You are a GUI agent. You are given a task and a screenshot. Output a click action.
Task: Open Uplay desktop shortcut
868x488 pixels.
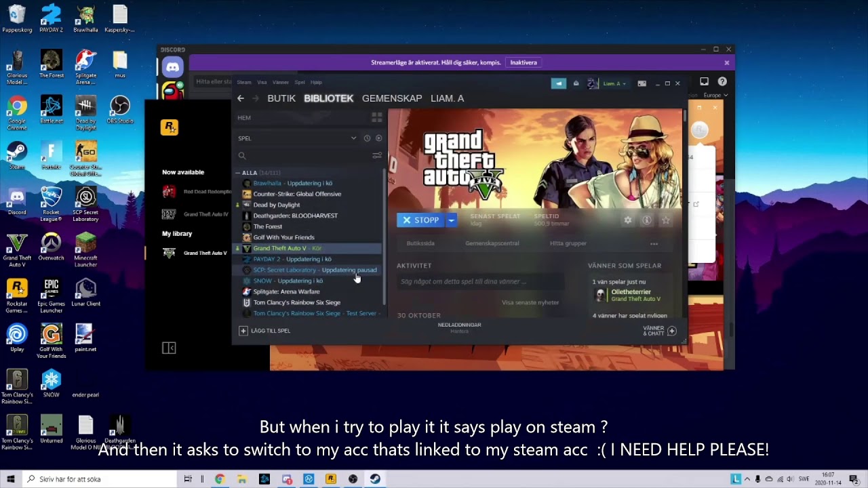click(x=17, y=338)
